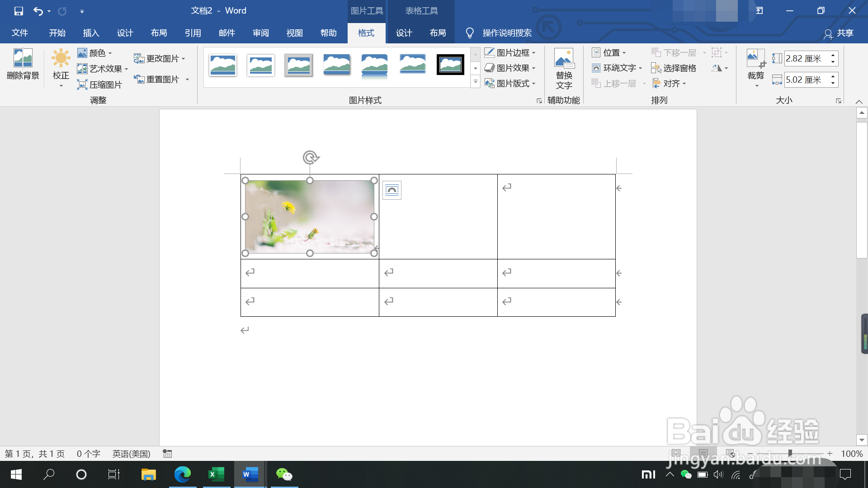
Task: Open the 选择窗格 (Selection Pane)
Action: (x=677, y=68)
